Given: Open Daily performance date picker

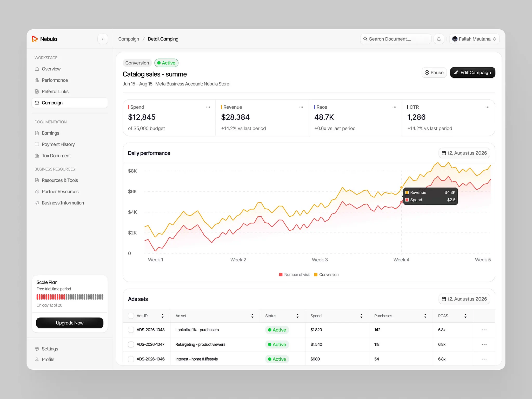Looking at the screenshot, I should coord(464,153).
